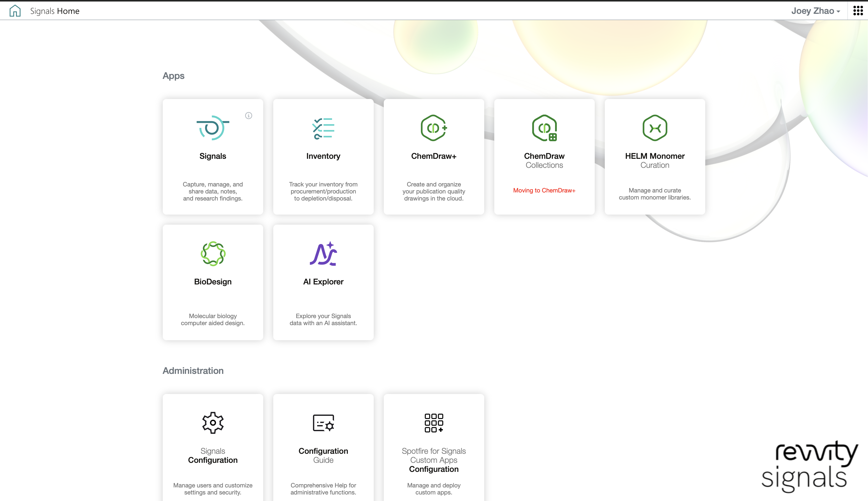Viewport: 868px width, 501px height.
Task: Click 'Explore your Signals data' description
Action: point(323,320)
